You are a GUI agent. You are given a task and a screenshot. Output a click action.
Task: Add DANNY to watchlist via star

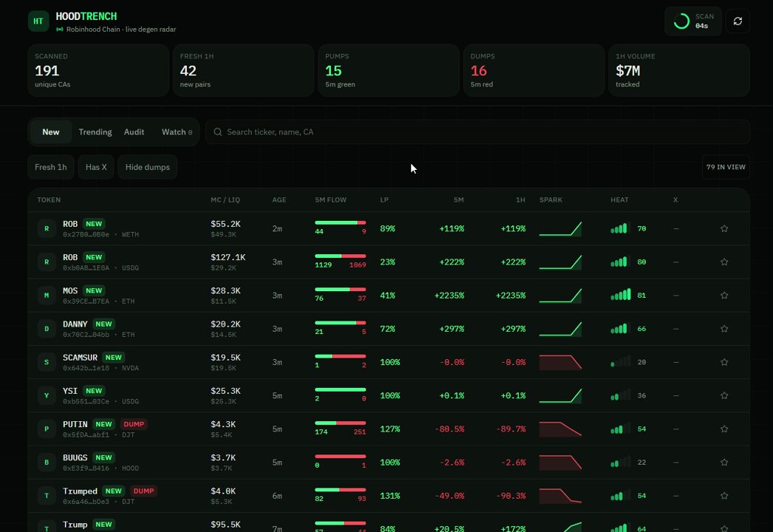click(724, 329)
